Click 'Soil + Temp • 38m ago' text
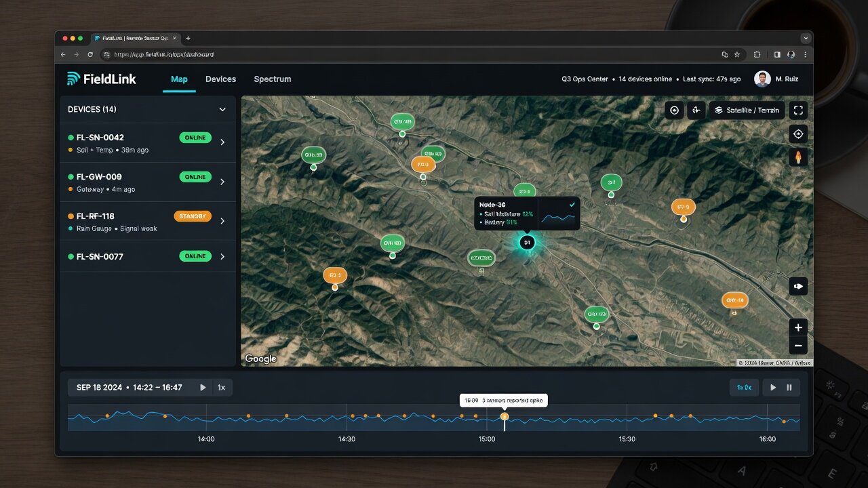This screenshot has width=868, height=488. (x=112, y=150)
